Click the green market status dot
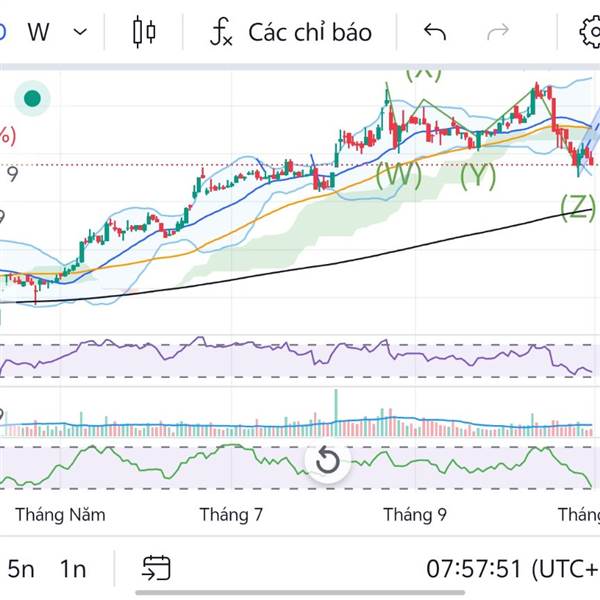 click(x=32, y=98)
